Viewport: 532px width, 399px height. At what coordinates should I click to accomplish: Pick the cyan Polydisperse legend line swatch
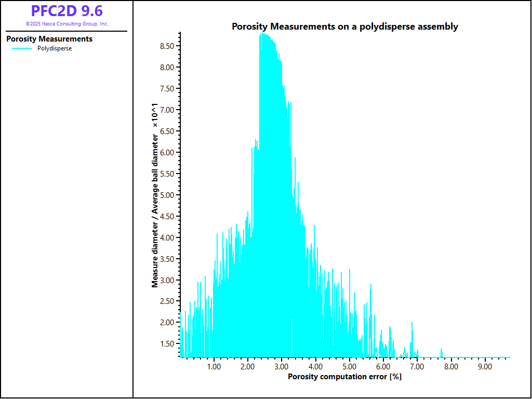click(x=22, y=48)
